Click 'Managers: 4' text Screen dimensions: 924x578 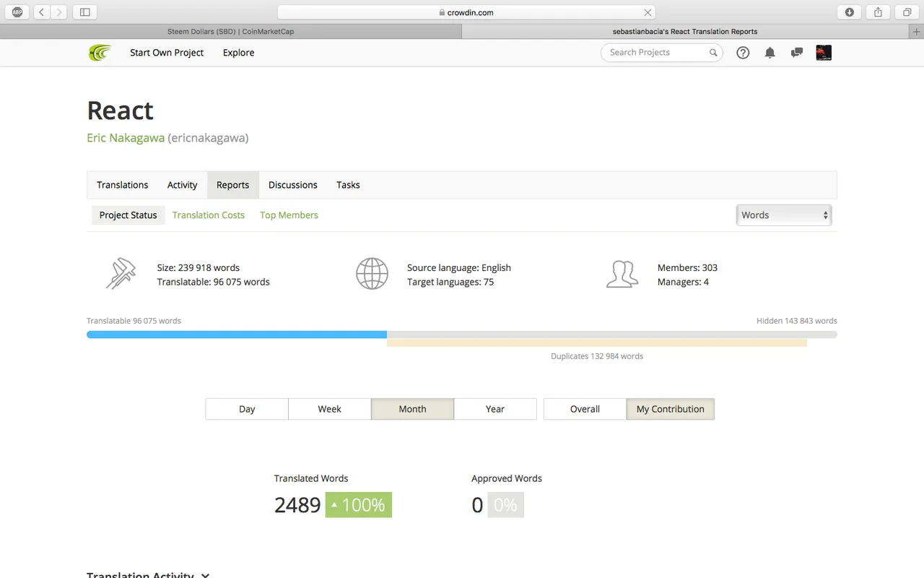[683, 282]
